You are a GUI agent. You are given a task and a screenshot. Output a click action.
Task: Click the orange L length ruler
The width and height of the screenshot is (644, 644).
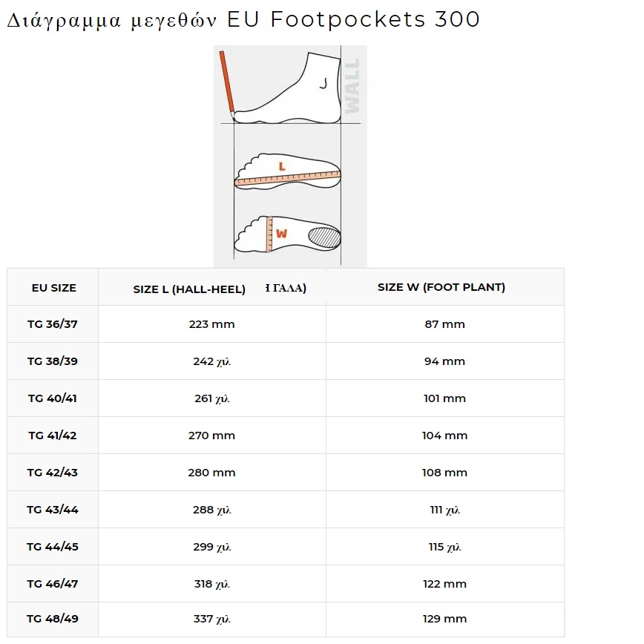coord(287,179)
